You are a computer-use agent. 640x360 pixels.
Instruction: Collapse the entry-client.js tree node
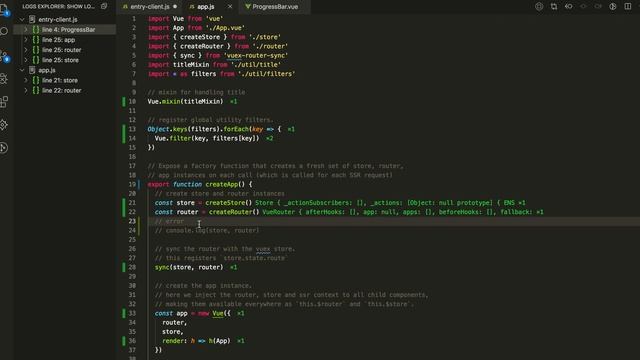[x=22, y=19]
